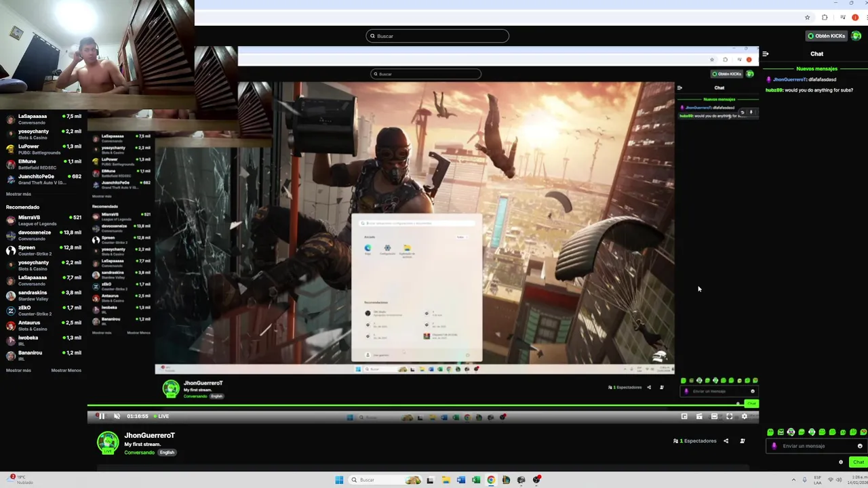868x488 pixels.
Task: Open JuanchitoPeGe GTA channel in sidebar
Action: click(x=43, y=179)
